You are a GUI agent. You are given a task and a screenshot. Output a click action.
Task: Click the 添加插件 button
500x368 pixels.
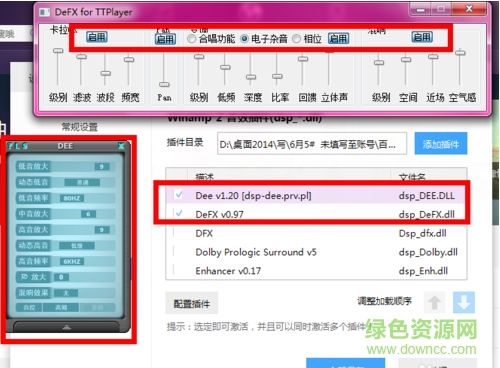(441, 144)
